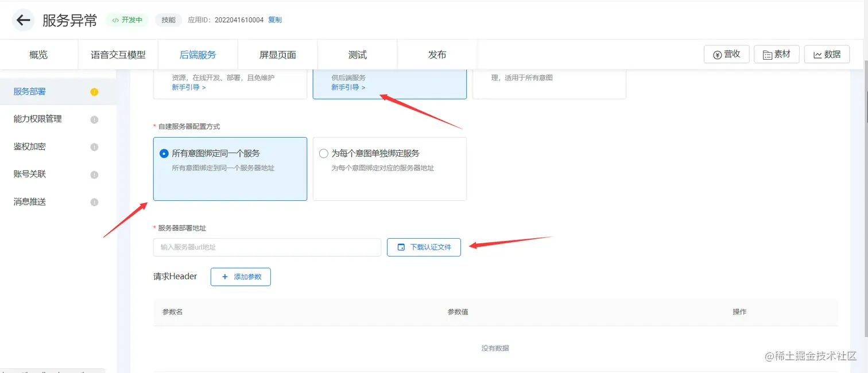Click the 没有数据 empty table text
868x373 pixels.
coord(495,348)
